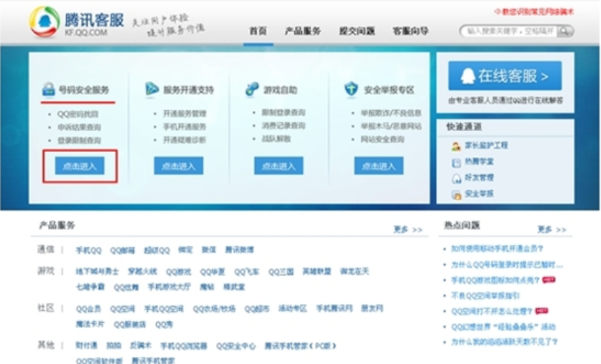The height and width of the screenshot is (364, 601).
Task: Click the shield icon for 安全举报专区
Action: pos(351,89)
